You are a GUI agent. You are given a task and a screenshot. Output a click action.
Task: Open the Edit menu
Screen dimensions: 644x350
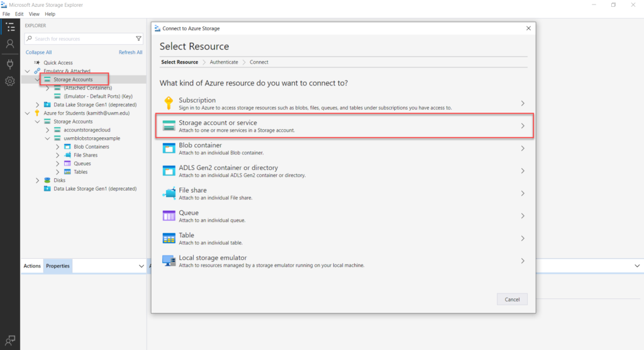coord(19,14)
